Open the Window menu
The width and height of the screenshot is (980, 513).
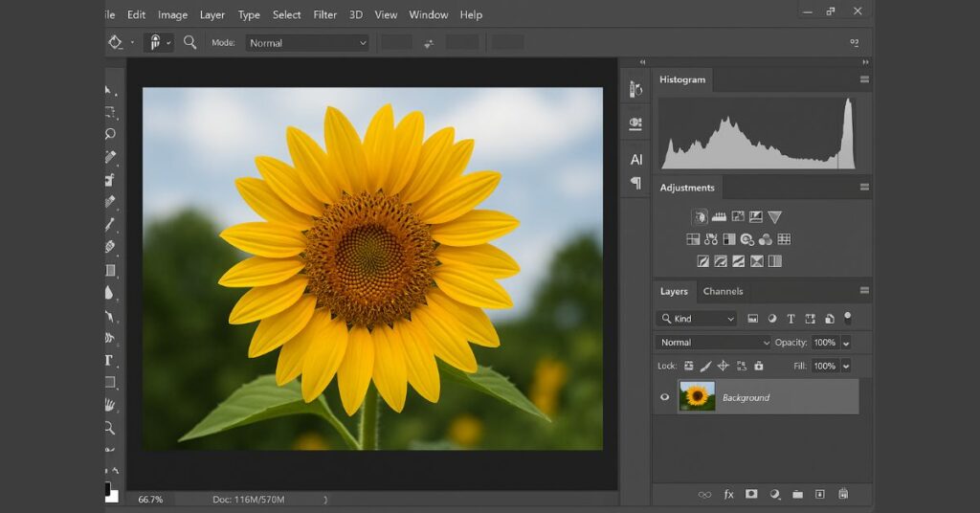[428, 14]
